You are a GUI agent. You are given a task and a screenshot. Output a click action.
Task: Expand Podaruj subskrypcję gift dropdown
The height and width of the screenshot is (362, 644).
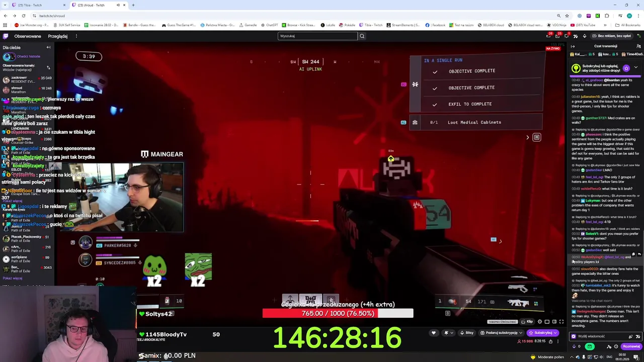click(521, 333)
